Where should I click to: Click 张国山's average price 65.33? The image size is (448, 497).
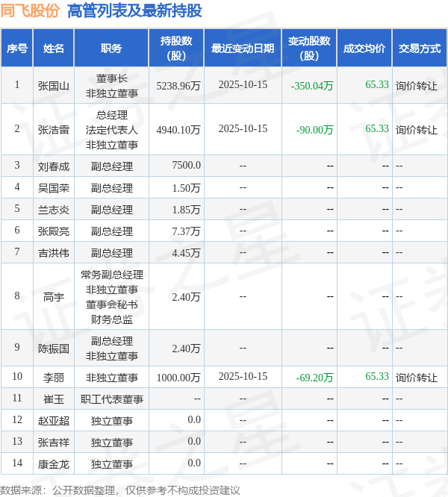coord(377,84)
